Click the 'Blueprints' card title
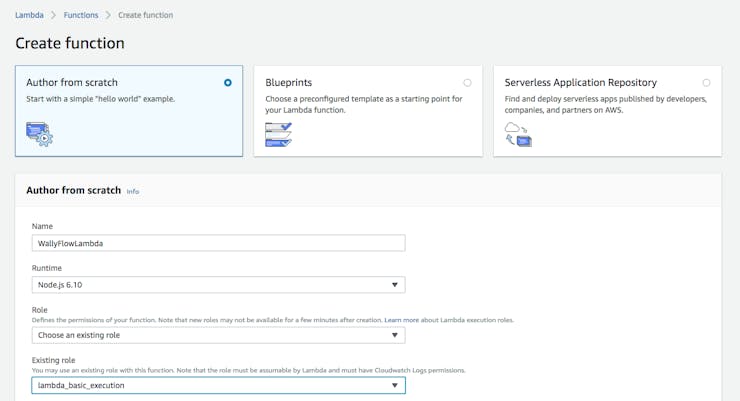Screen dimensions: 740x401 coord(288,83)
